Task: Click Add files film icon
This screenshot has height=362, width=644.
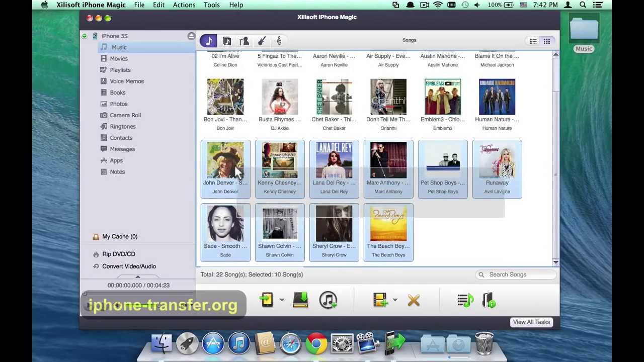Action: [380, 300]
